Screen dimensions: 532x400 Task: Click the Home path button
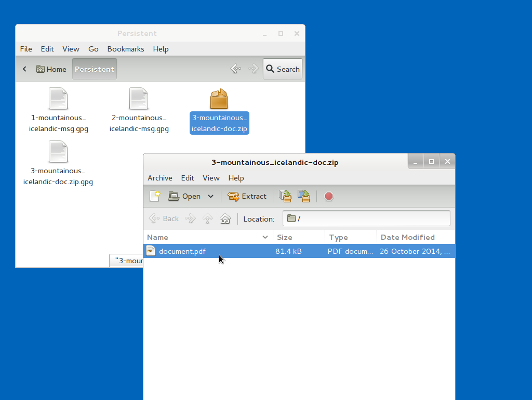pos(51,69)
